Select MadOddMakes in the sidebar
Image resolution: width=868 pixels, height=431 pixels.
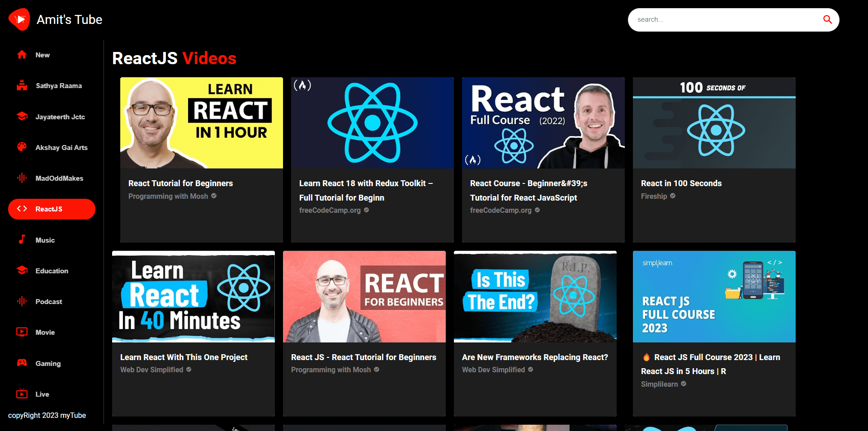pos(59,178)
